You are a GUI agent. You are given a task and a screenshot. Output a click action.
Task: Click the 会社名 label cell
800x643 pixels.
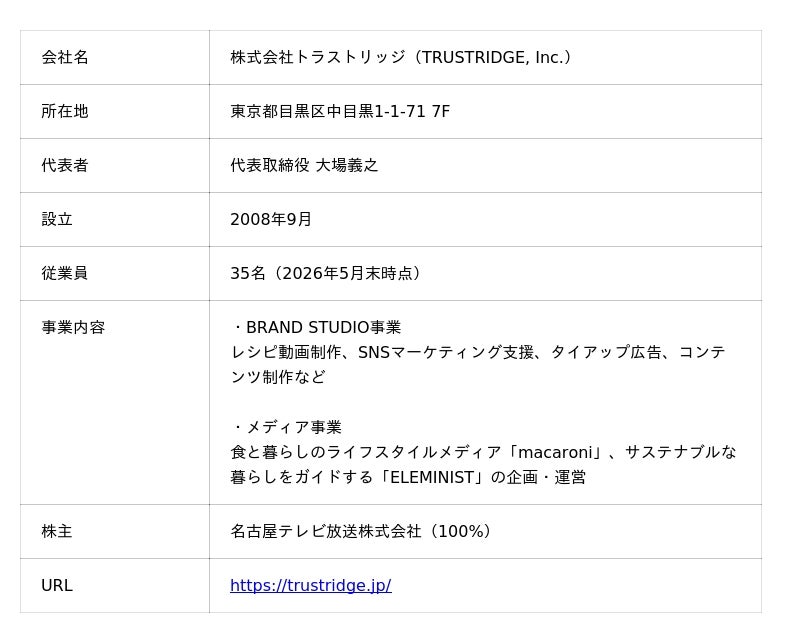(115, 57)
